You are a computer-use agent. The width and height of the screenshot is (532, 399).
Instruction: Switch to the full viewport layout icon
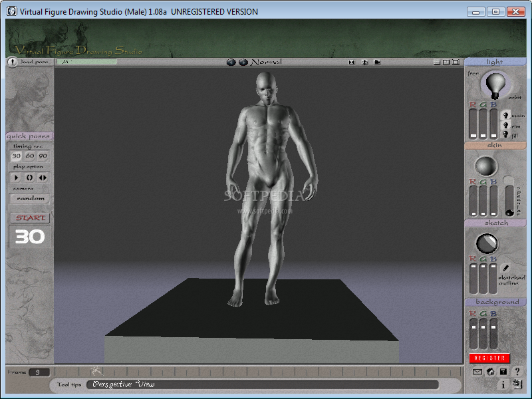(x=456, y=62)
